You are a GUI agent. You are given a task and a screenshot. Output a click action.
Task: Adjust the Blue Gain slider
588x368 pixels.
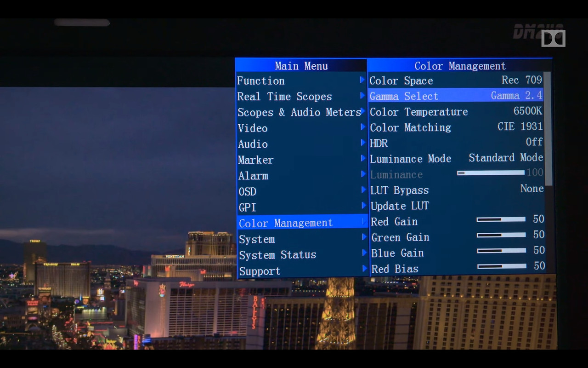tap(501, 251)
